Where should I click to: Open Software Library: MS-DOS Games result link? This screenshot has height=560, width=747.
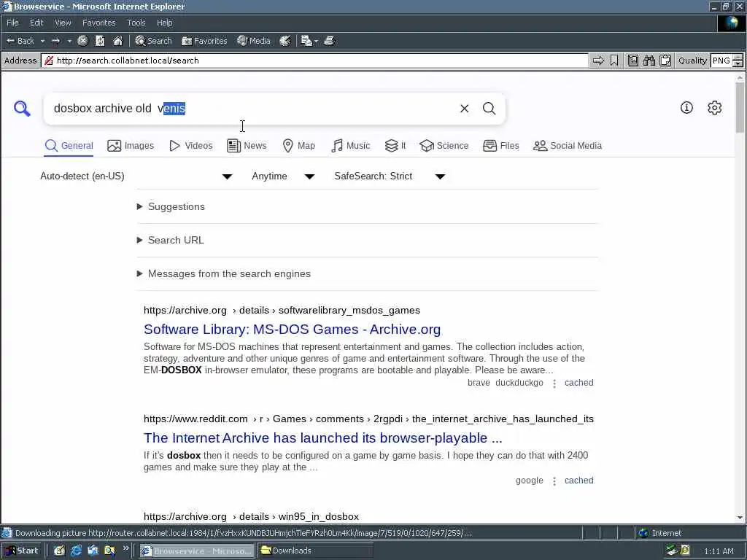click(x=292, y=330)
